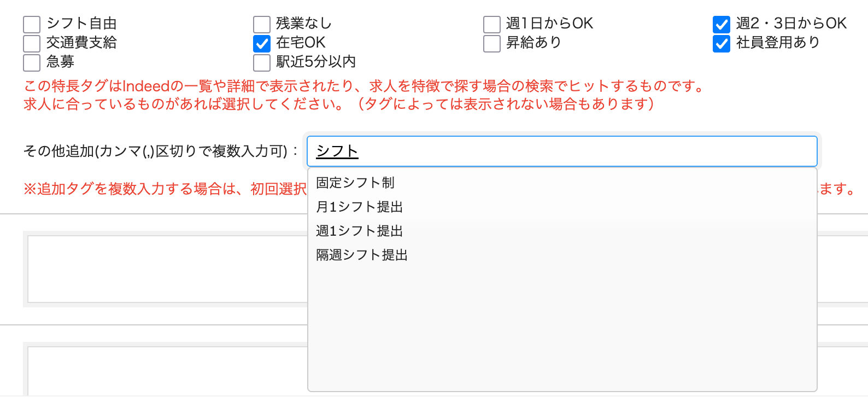Choose 月1シフト提出 from the suggestion list
Image resolution: width=868 pixels, height=408 pixels.
tap(360, 207)
